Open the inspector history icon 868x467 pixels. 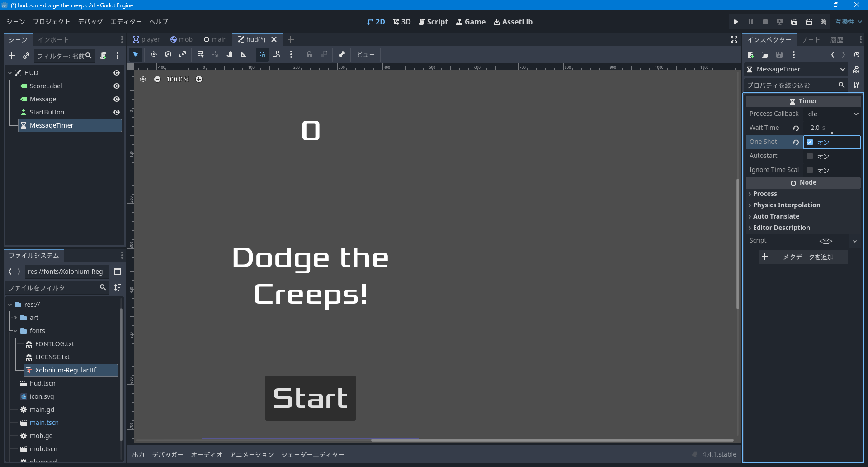pos(856,55)
